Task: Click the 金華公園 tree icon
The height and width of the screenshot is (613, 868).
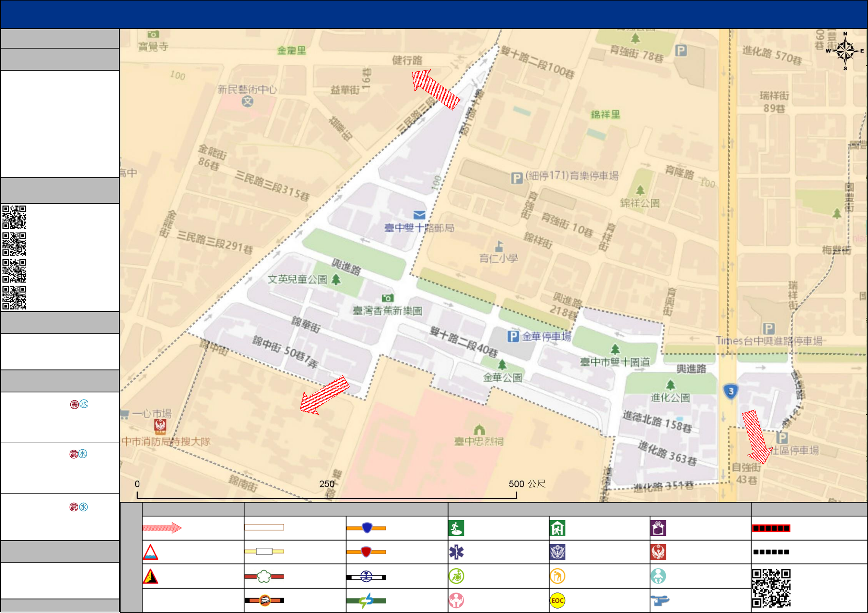Action: coord(502,365)
